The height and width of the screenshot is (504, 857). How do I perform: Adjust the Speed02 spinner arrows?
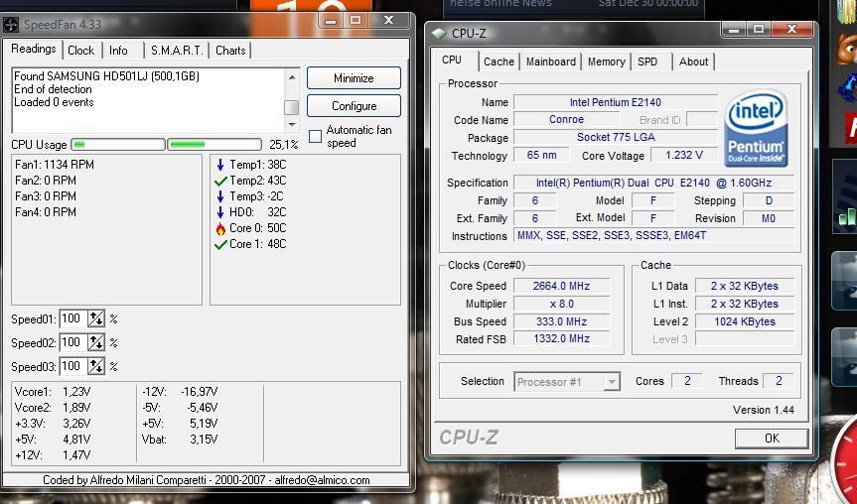(96, 342)
